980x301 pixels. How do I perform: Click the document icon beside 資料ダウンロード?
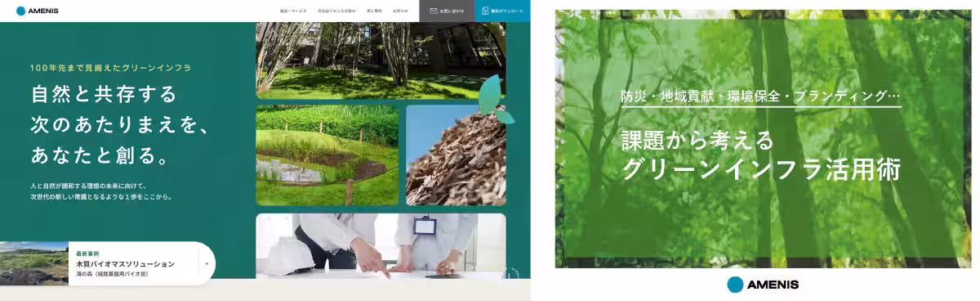(x=486, y=11)
